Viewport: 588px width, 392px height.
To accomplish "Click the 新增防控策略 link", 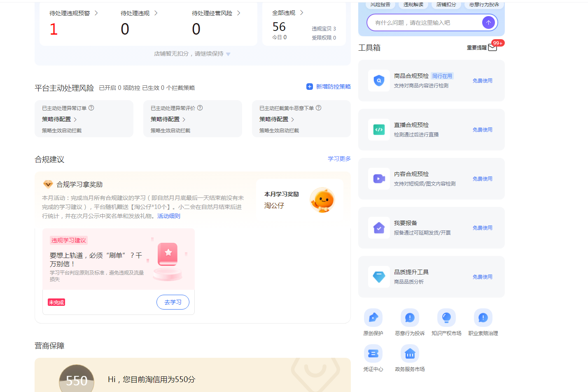I will tap(329, 87).
